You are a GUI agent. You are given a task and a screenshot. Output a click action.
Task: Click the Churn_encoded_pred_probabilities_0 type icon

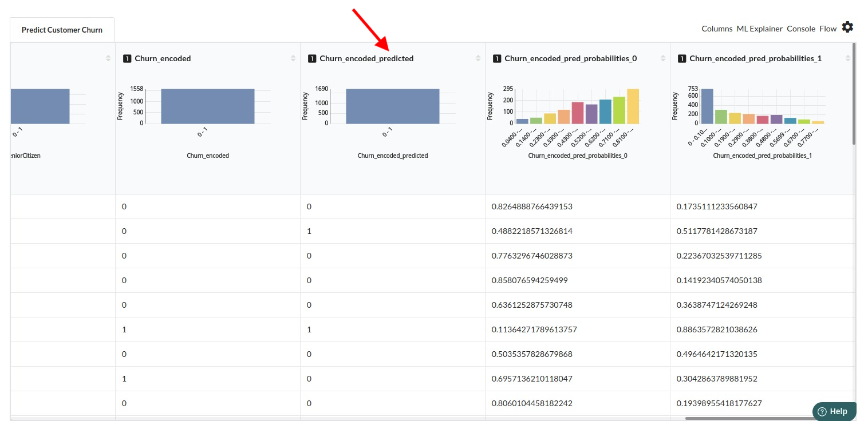(497, 58)
